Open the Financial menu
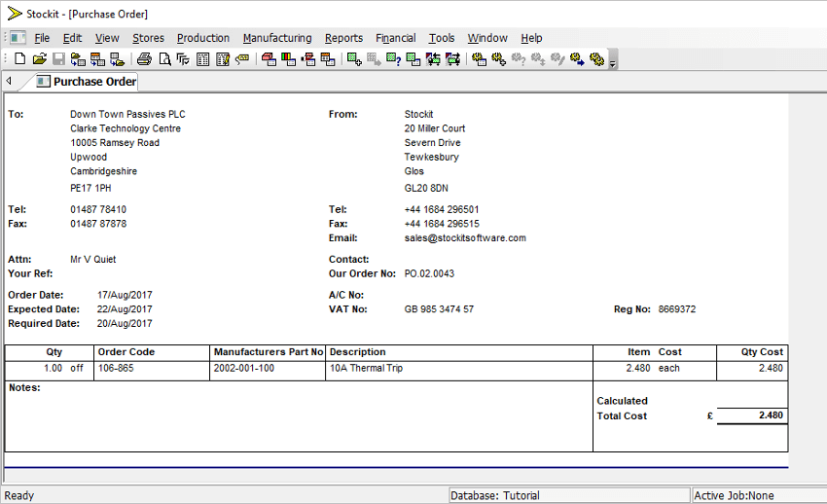The width and height of the screenshot is (827, 504). click(x=396, y=38)
